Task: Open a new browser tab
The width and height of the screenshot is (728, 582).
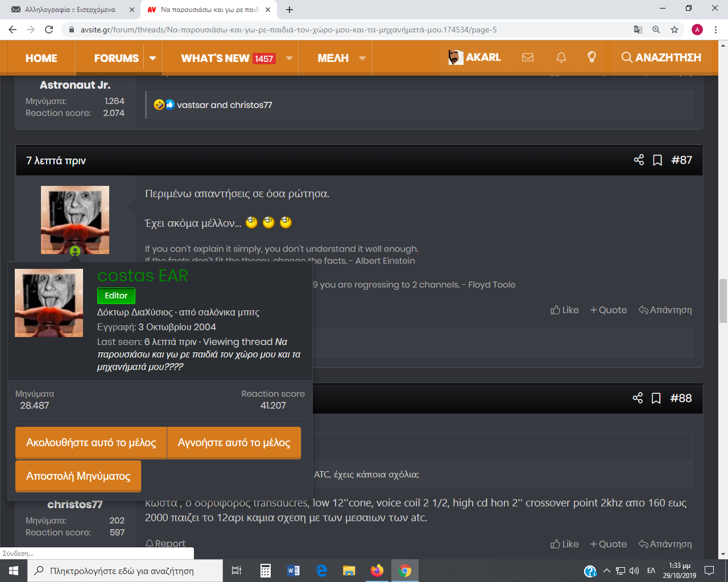Action: (x=289, y=10)
